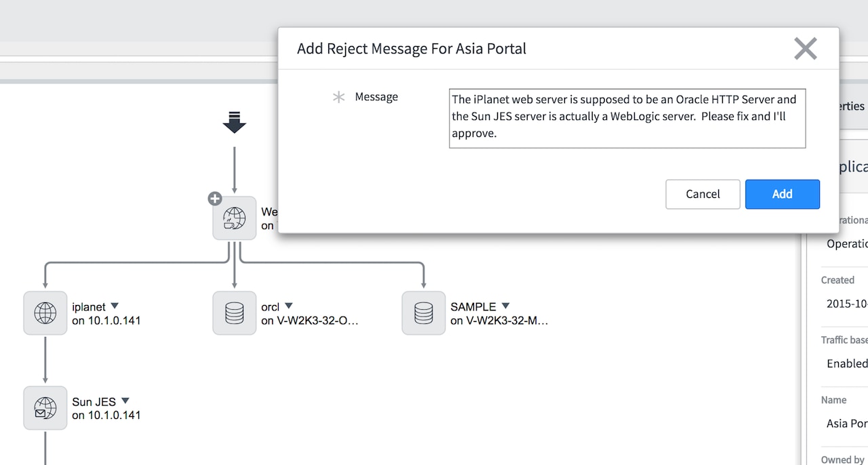
Task: Click inside the Message text area
Action: coord(627,118)
